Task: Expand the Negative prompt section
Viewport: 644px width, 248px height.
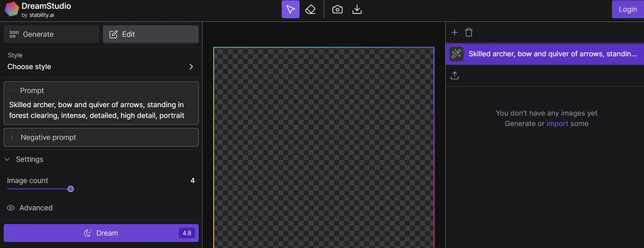Action: (101, 137)
